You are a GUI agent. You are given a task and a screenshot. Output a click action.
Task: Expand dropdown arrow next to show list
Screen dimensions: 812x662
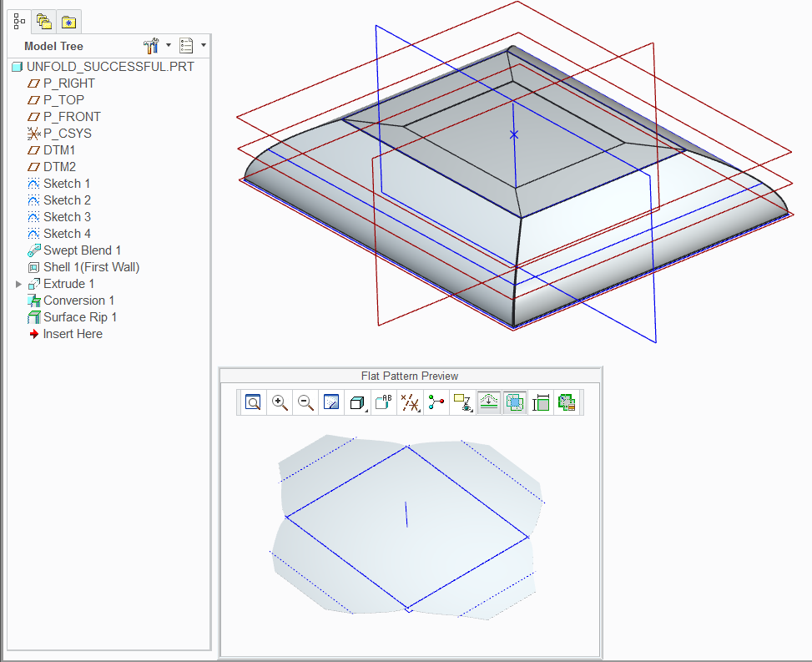(x=204, y=45)
